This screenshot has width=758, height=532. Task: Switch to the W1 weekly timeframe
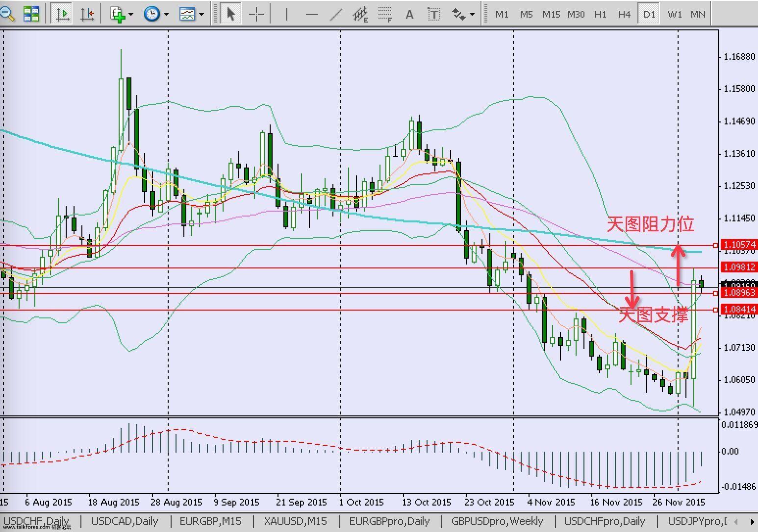(x=675, y=14)
